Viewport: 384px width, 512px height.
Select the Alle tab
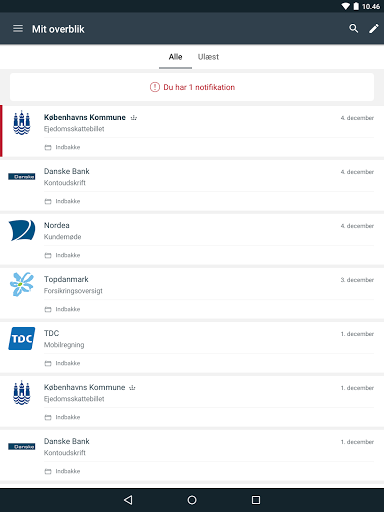175,57
